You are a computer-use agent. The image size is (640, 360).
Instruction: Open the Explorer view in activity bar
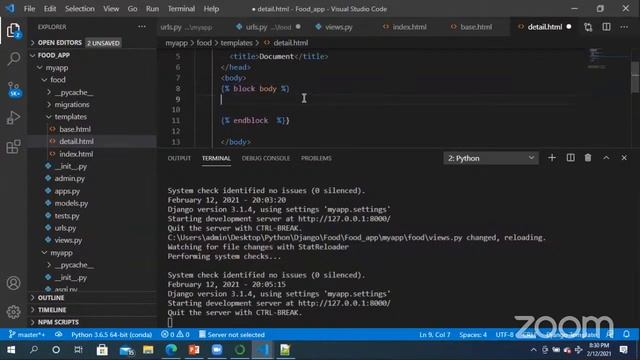13,30
